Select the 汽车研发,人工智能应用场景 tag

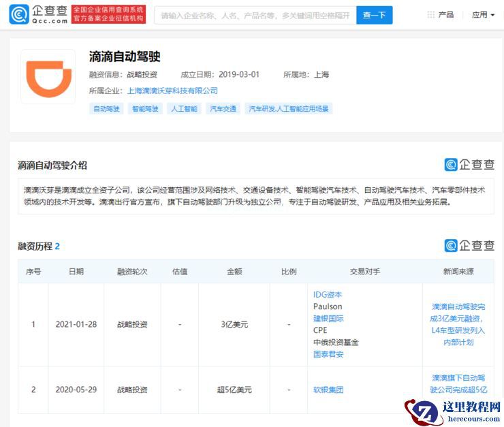[289, 109]
